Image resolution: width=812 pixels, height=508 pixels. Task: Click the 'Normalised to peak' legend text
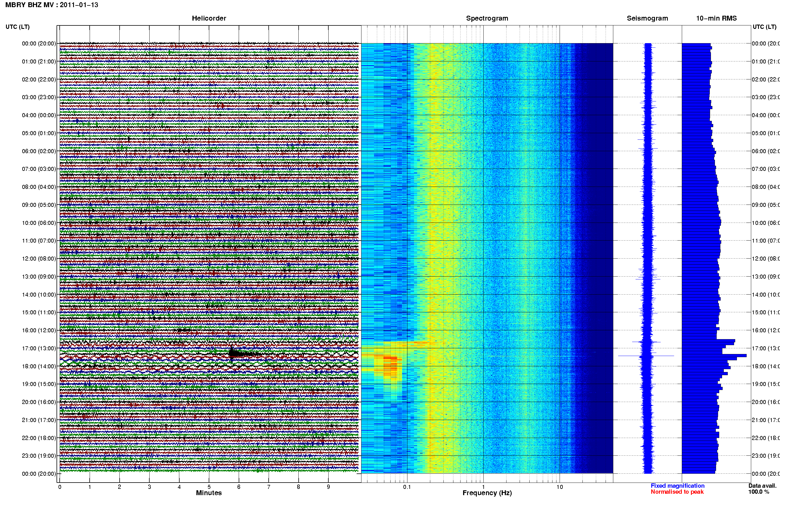(677, 492)
